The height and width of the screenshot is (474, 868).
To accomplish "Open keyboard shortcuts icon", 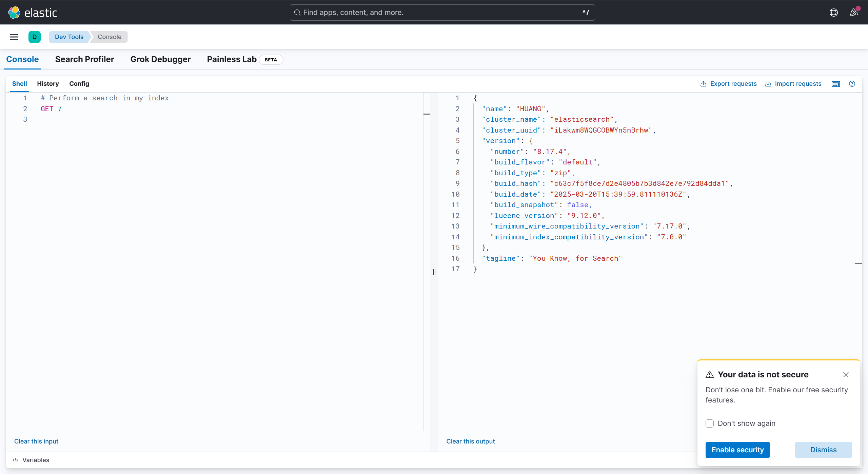I will pos(836,84).
